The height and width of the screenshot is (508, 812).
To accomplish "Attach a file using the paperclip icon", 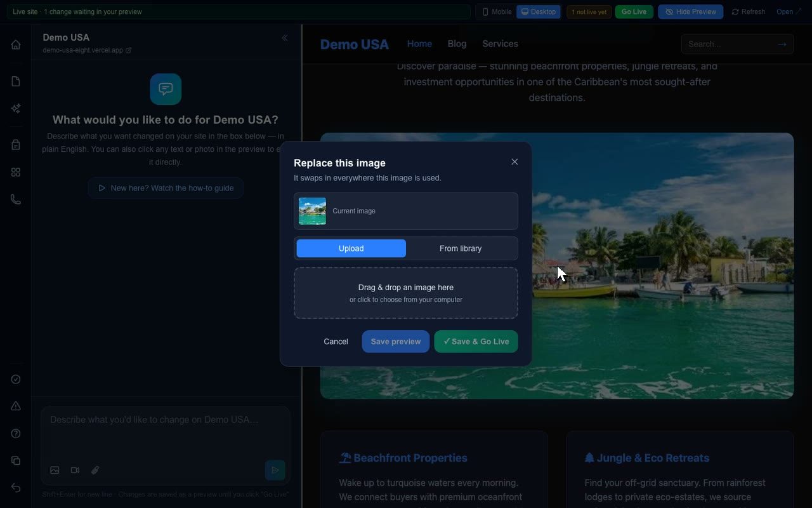I will [95, 471].
